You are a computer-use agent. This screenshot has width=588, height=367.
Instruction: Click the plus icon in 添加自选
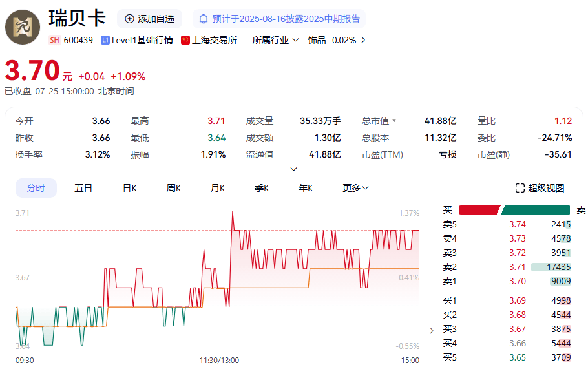[129, 19]
